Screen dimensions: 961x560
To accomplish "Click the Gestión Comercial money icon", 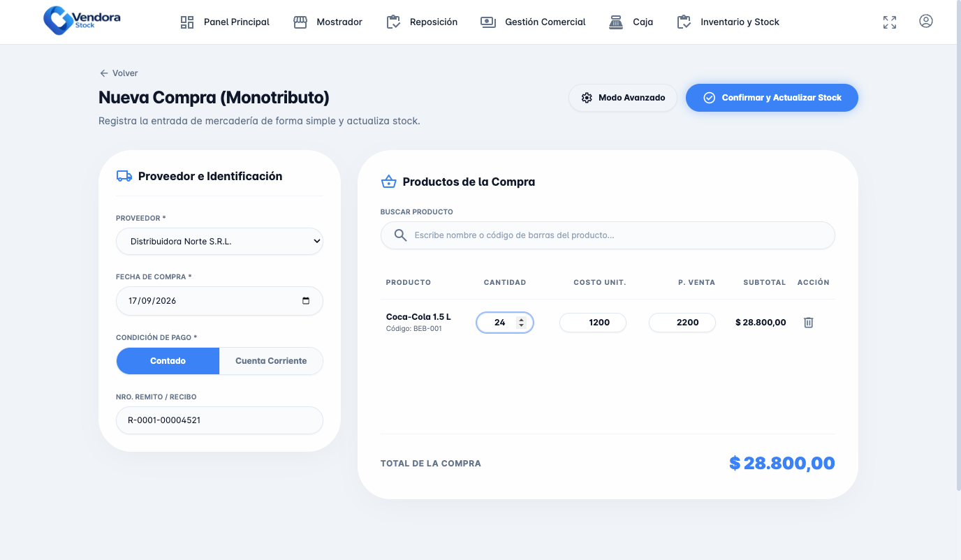I will click(488, 22).
